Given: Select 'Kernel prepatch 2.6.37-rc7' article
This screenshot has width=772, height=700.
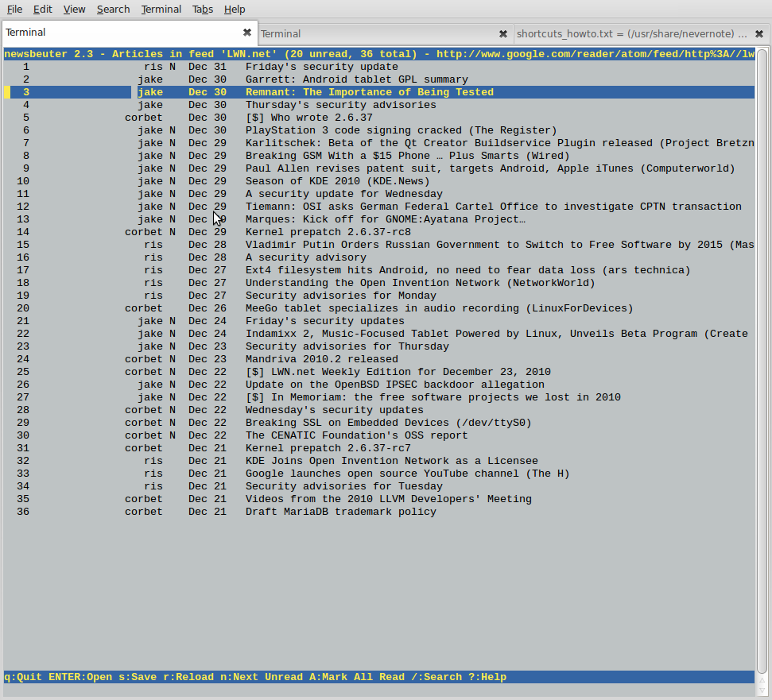Looking at the screenshot, I should [x=379, y=449].
